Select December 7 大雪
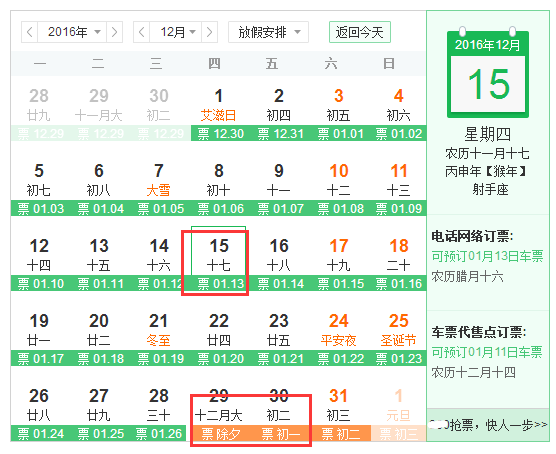 [159, 180]
